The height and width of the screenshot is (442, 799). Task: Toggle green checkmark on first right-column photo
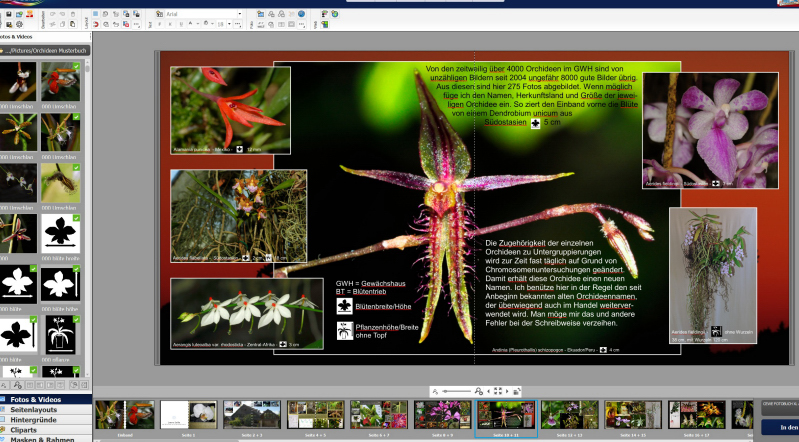click(x=76, y=67)
